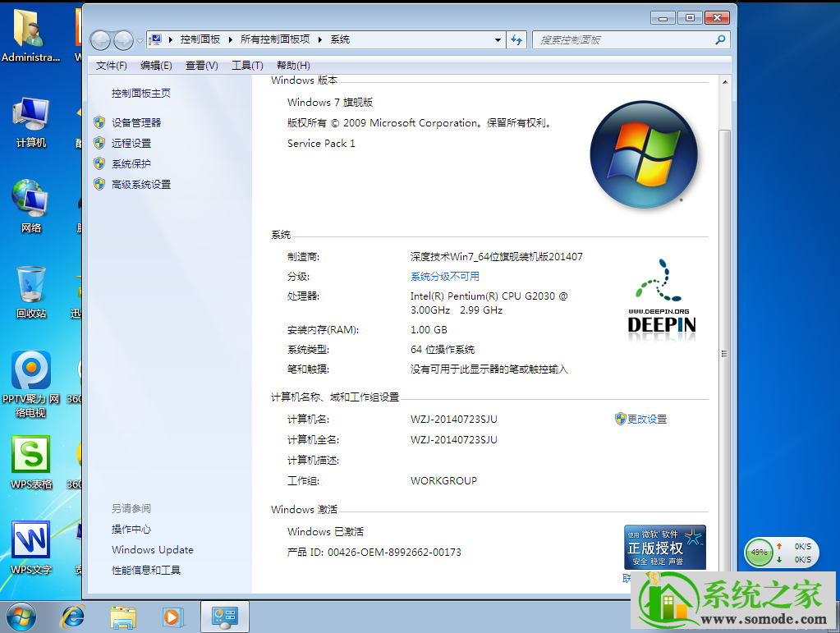Click scrollbar up arrow in system window
Image resolution: width=840 pixels, height=633 pixels.
[x=725, y=82]
